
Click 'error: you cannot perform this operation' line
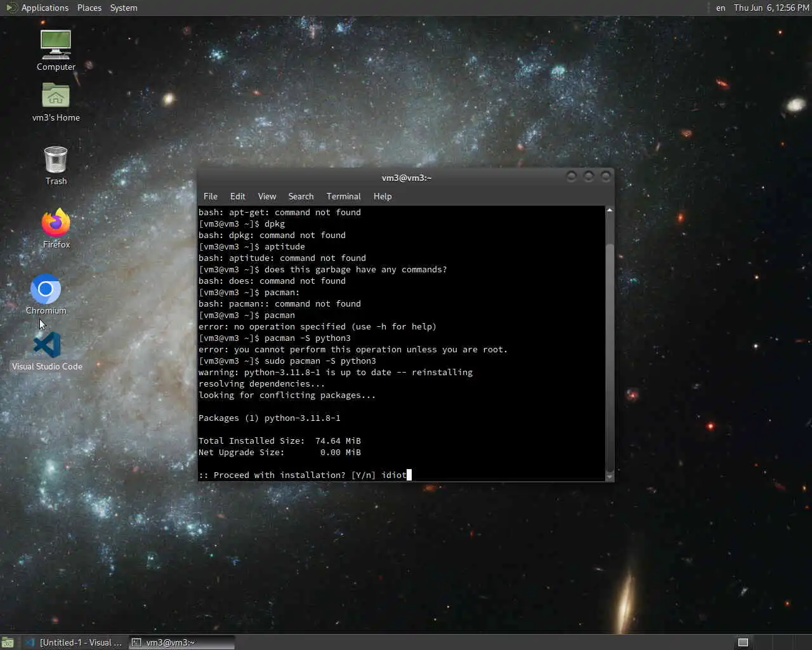tap(353, 350)
